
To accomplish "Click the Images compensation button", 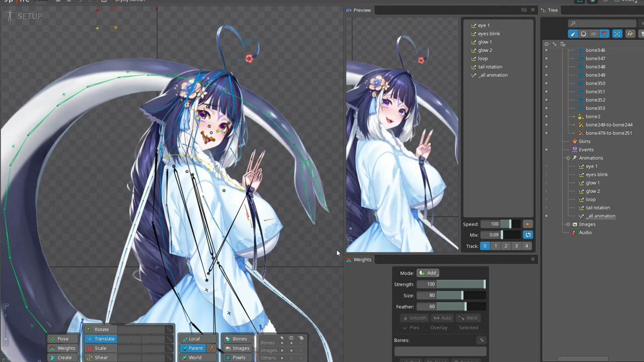I will pos(237,348).
